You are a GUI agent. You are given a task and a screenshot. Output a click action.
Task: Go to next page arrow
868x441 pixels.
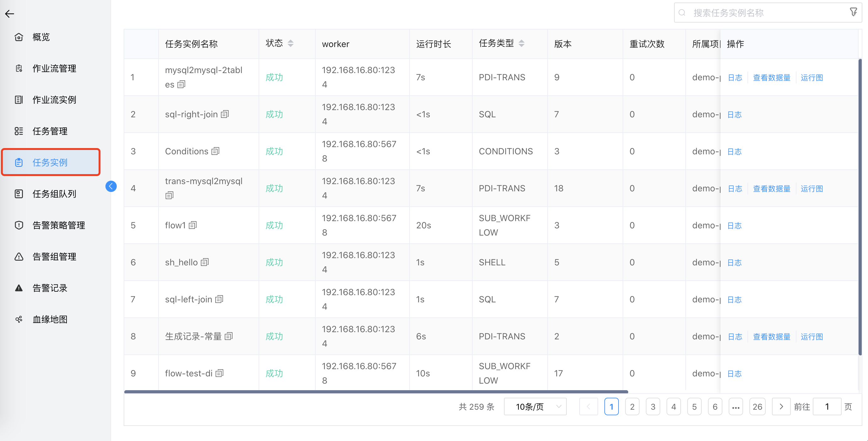click(781, 406)
